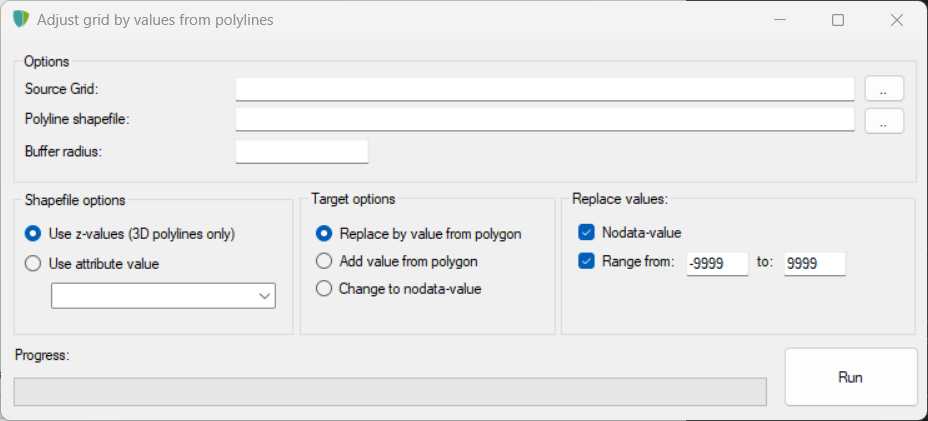Select Change to nodata-value option
This screenshot has height=421, width=928.
coord(324,289)
